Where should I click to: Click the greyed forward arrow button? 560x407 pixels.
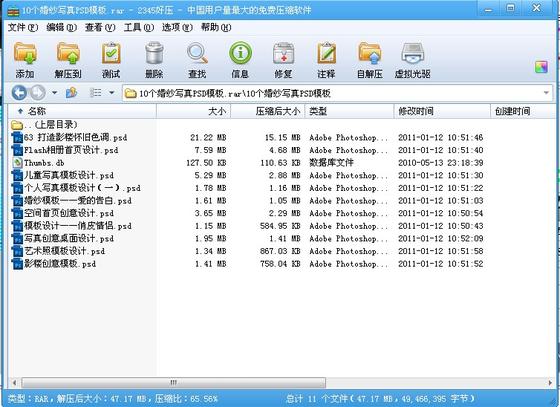coord(38,93)
